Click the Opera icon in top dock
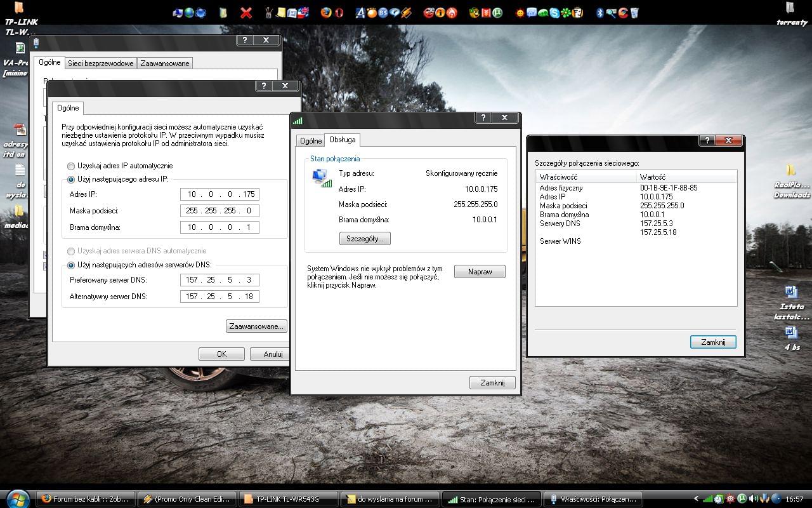Screen dimensions: 812x508 click(x=340, y=12)
